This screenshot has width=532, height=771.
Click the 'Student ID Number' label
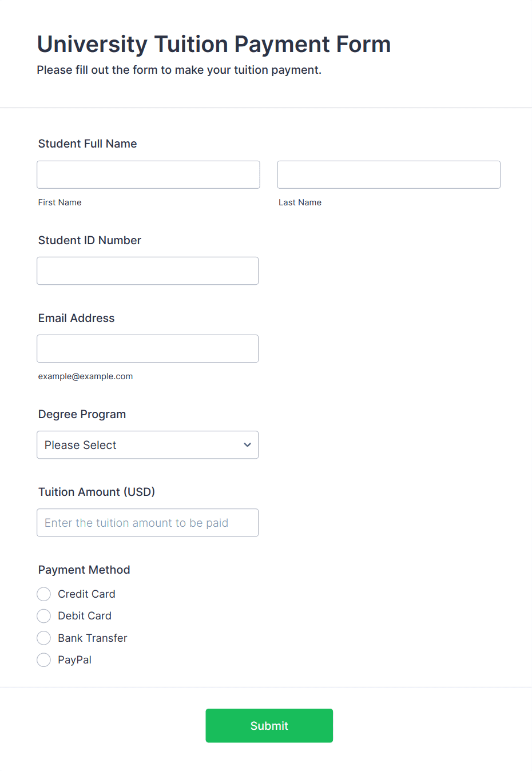pyautogui.click(x=90, y=240)
